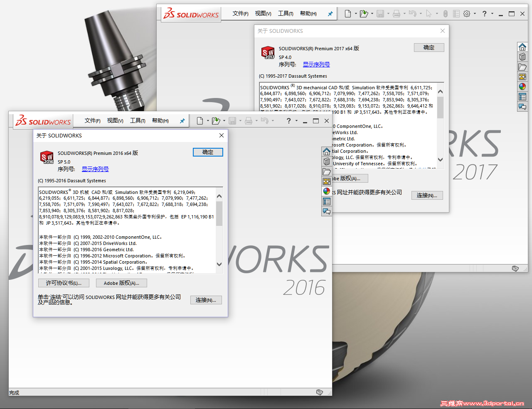Click the Save icon in 2017 window
The width and height of the screenshot is (532, 409).
pos(380,14)
